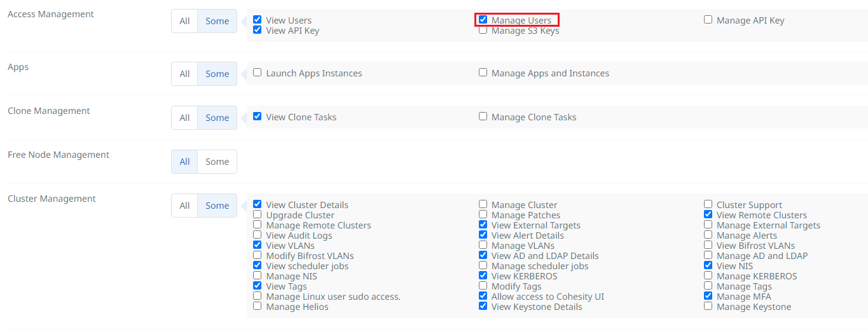868x329 pixels.
Task: Click the Cluster Management category label
Action: [x=52, y=199]
